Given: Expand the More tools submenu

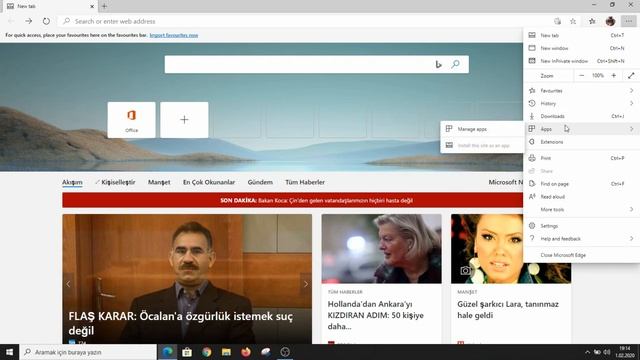Looking at the screenshot, I should pos(582,209).
